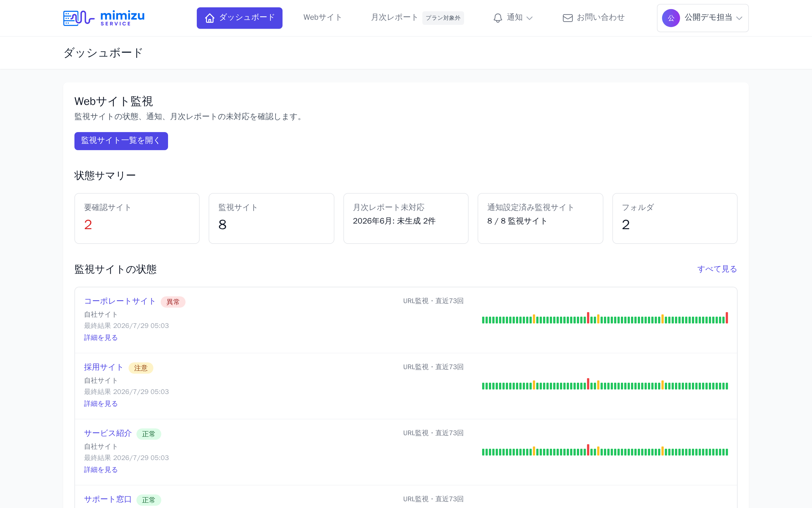Click 詳細を見る under 採用サイト

(x=101, y=404)
